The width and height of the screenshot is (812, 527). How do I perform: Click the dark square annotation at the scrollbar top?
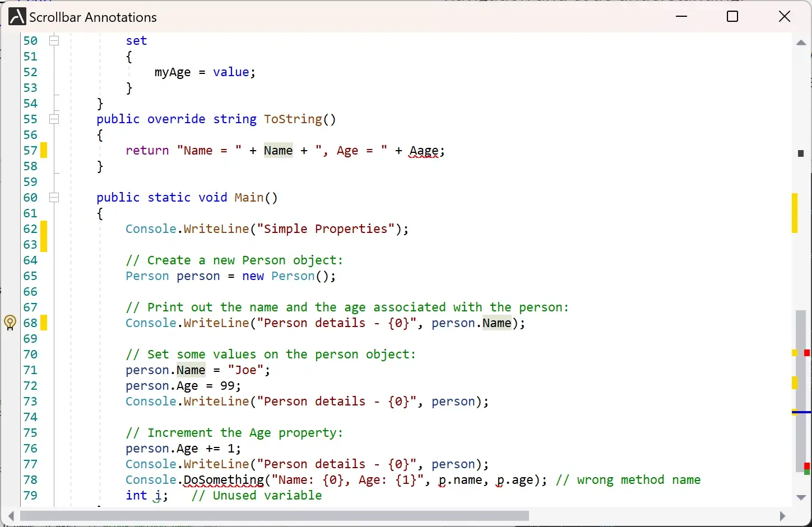[x=801, y=153]
